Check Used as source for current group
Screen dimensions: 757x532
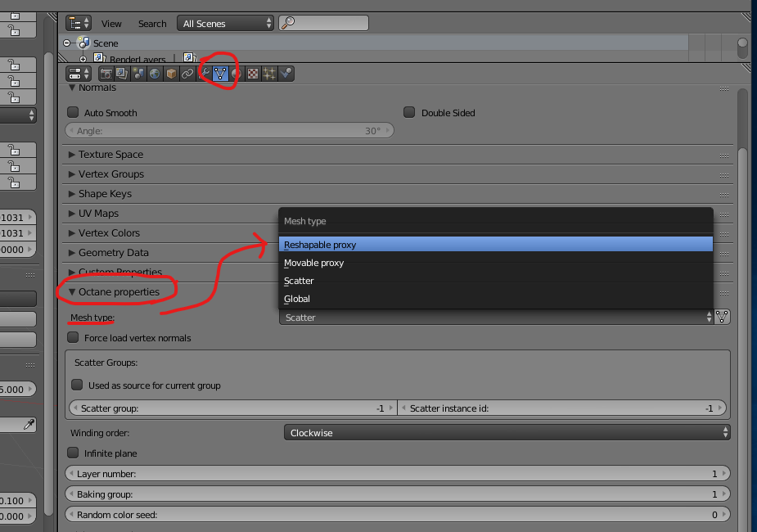point(77,385)
